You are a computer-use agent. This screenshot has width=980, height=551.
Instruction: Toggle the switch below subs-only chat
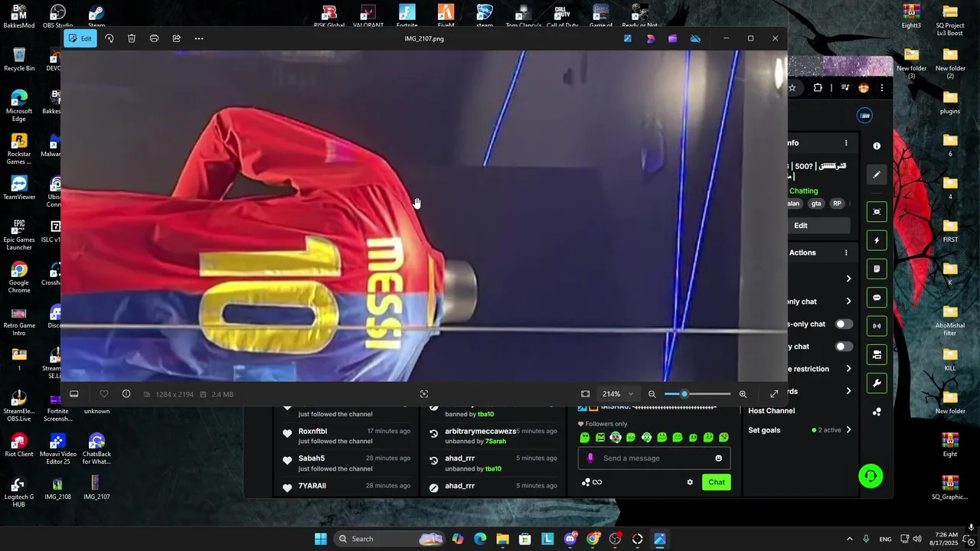843,347
